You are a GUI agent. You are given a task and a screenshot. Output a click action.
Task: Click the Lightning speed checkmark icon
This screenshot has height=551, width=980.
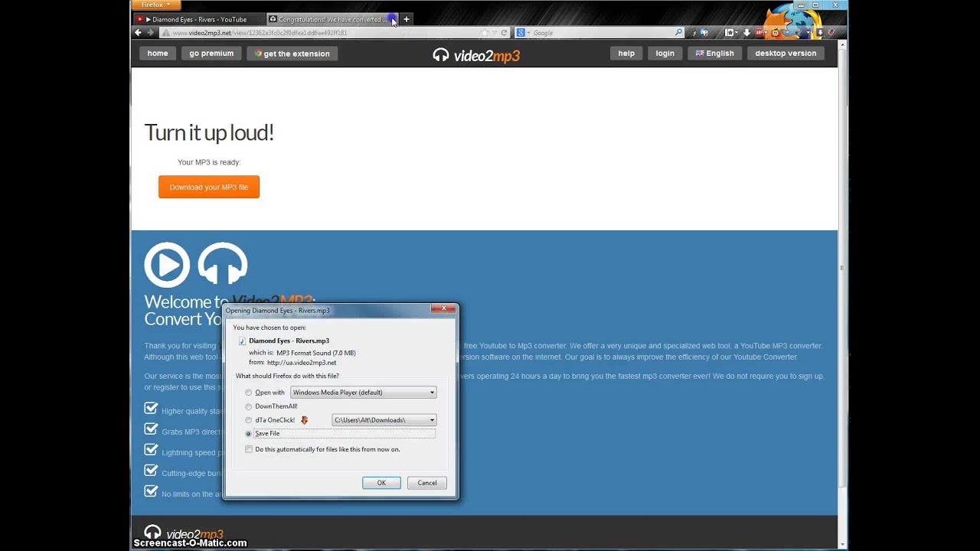point(151,450)
